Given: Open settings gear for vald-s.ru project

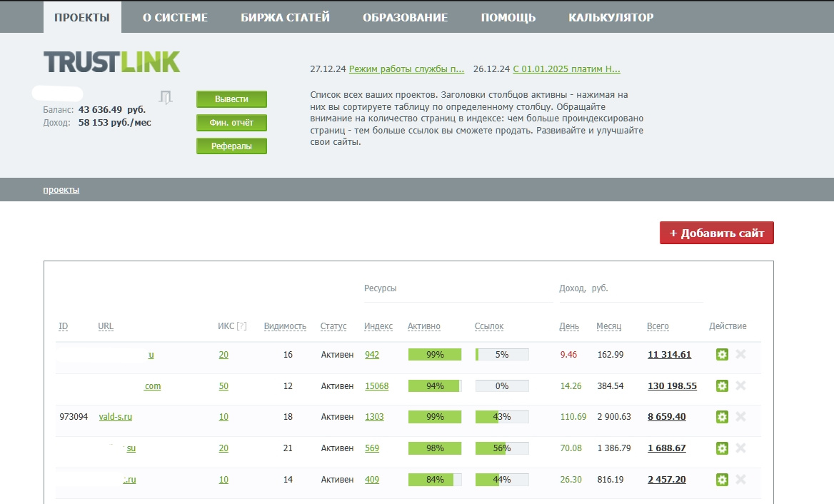Looking at the screenshot, I should click(722, 417).
